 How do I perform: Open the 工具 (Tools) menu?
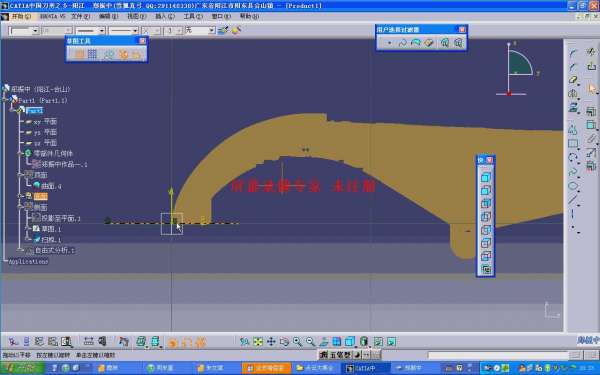click(193, 16)
